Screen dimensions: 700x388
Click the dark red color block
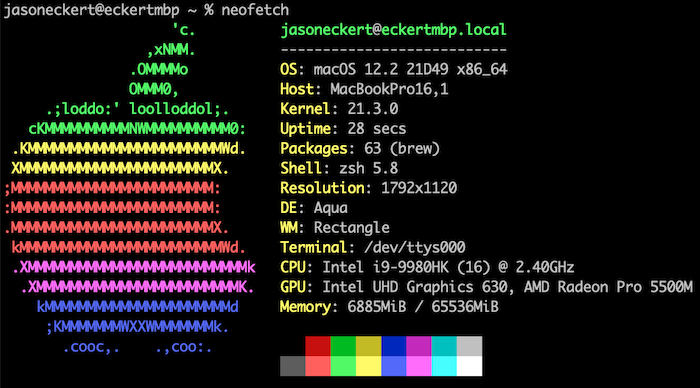tap(318, 346)
